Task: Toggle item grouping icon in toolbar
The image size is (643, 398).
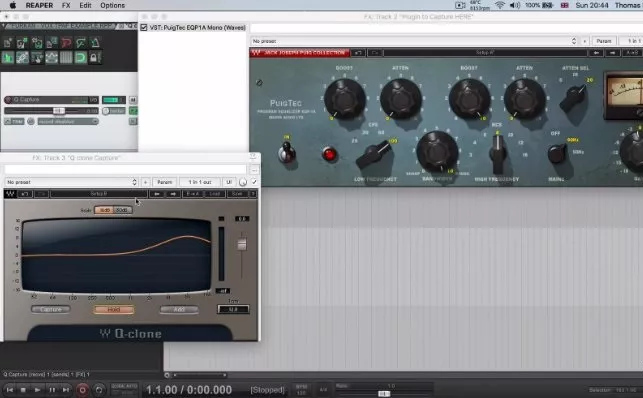Action: click(22, 57)
